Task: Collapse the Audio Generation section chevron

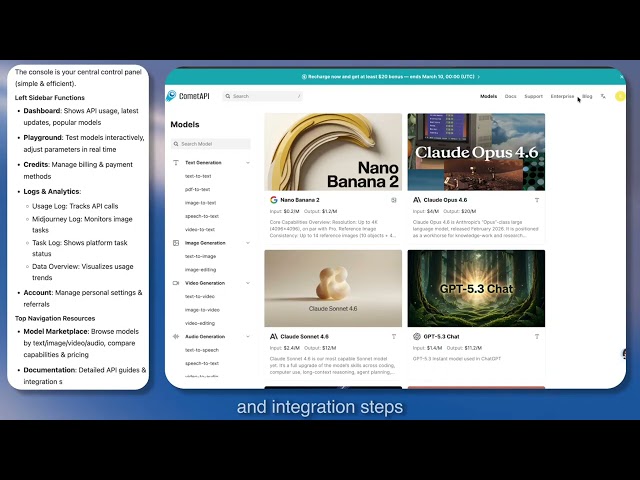Action: [248, 336]
